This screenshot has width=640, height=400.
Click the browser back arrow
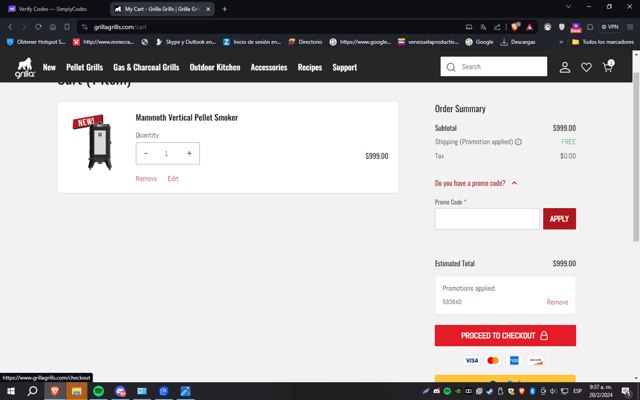tap(10, 27)
